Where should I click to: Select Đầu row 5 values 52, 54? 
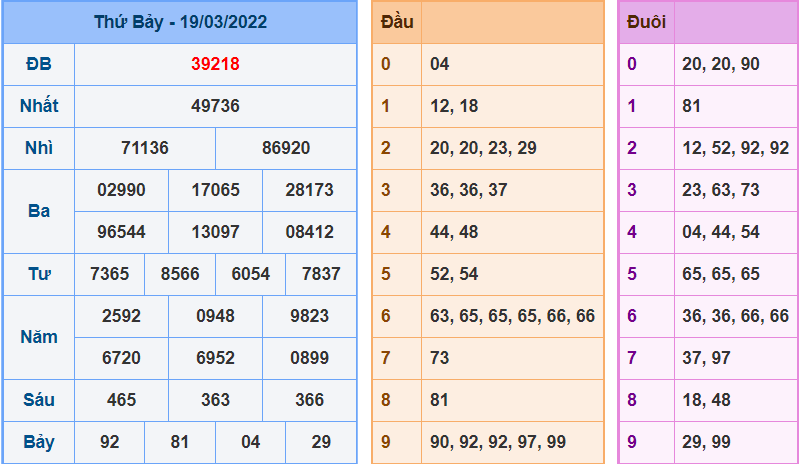coord(454,274)
